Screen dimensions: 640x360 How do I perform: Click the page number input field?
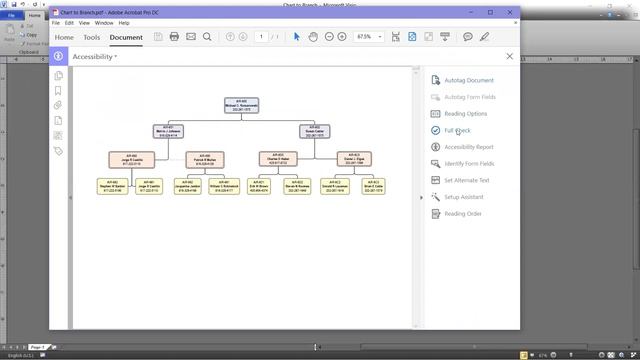(x=261, y=37)
